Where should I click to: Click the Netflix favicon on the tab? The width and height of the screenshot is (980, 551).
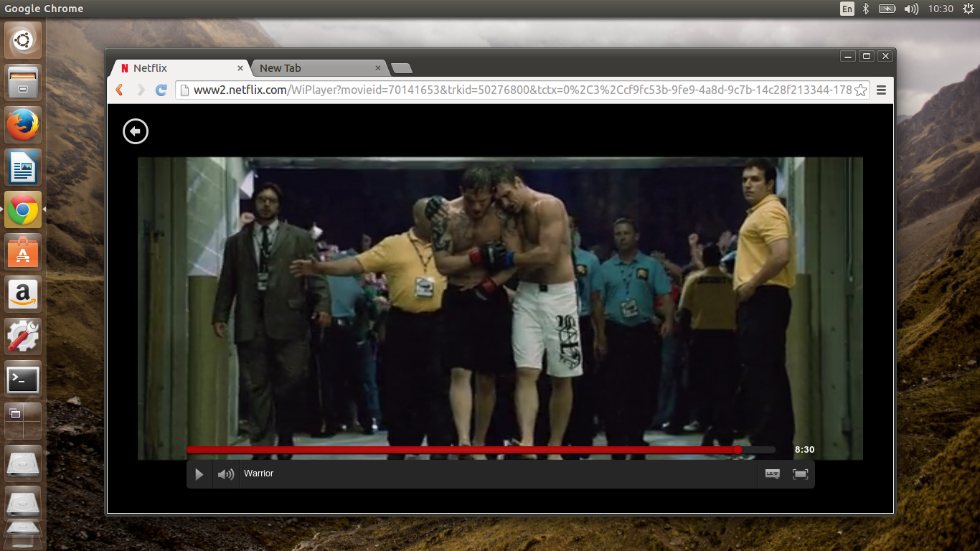pyautogui.click(x=124, y=68)
